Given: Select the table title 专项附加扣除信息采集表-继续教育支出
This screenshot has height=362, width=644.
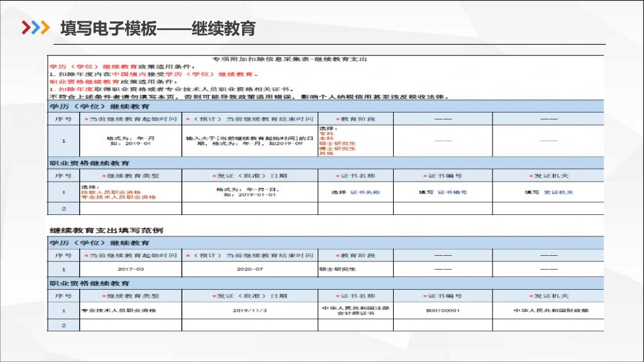Looking at the screenshot, I should [x=289, y=59].
